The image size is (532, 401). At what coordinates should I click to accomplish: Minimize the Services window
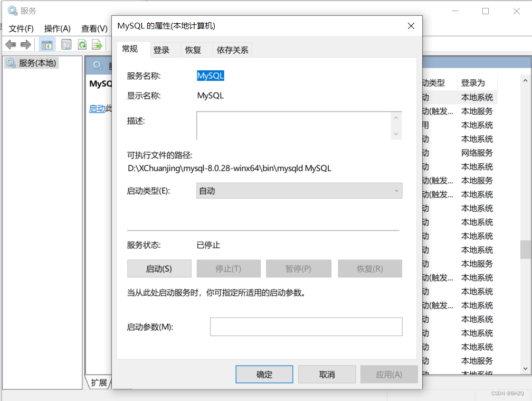coord(455,11)
